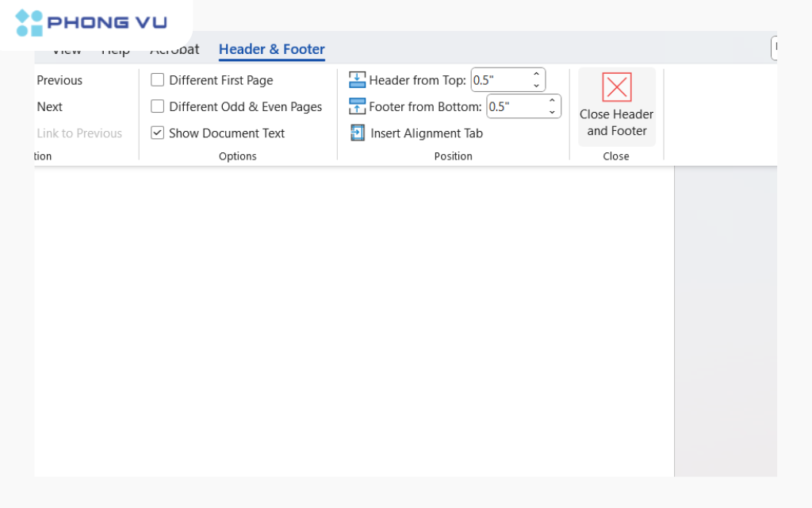Open the Help tab
The height and width of the screenshot is (508, 812).
click(x=116, y=49)
